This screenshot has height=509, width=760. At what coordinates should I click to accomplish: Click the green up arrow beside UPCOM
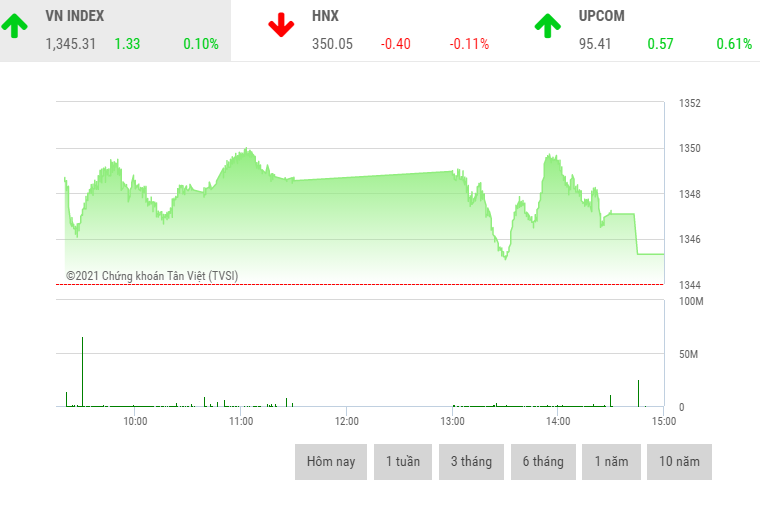pyautogui.click(x=547, y=26)
